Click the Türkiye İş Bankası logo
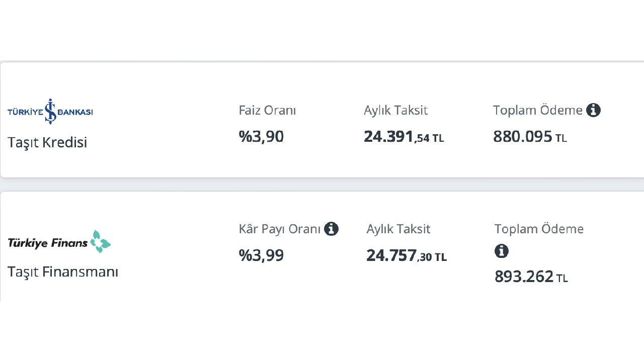 pos(50,111)
